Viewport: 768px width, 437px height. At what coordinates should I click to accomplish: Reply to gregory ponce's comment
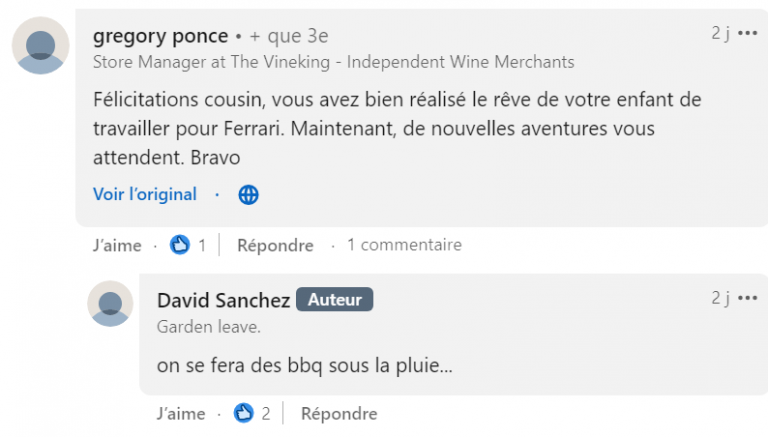tap(275, 245)
